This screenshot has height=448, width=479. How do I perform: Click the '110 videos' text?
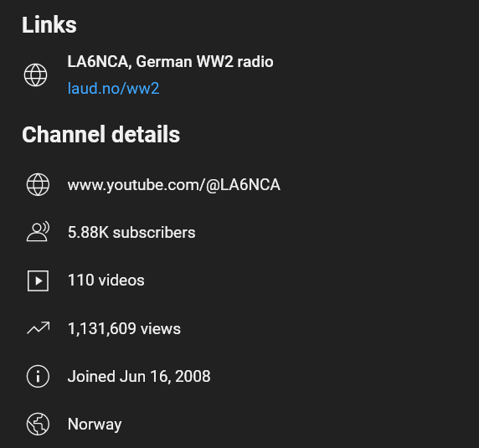click(106, 280)
